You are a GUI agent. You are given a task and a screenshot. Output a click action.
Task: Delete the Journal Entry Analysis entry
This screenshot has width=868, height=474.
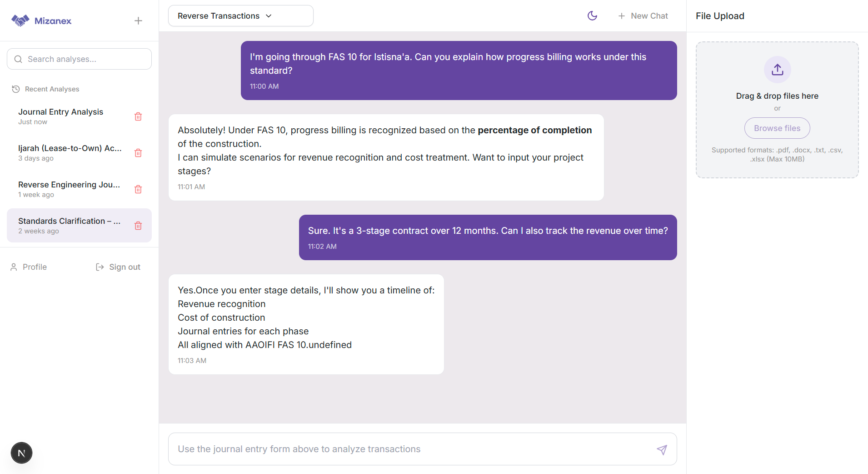138,116
